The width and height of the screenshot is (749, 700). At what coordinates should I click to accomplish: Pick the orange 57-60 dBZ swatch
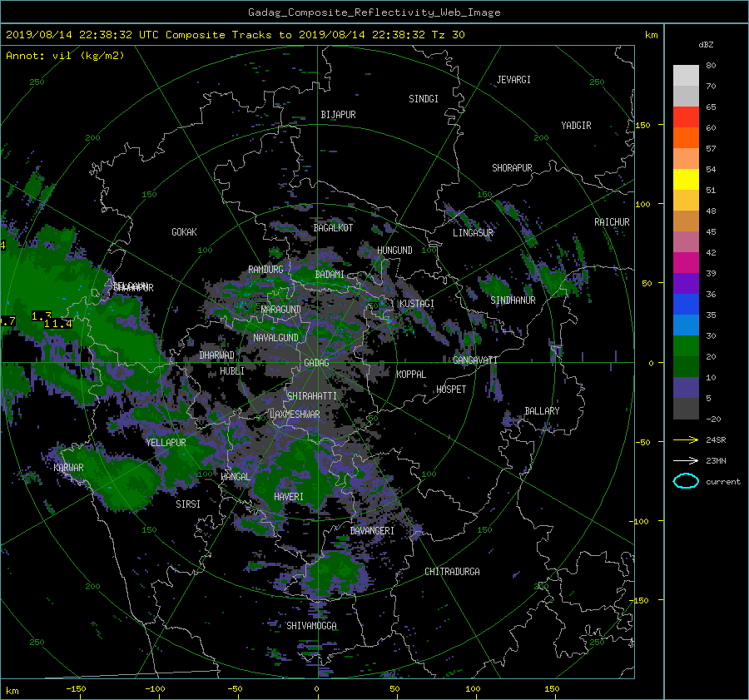686,137
